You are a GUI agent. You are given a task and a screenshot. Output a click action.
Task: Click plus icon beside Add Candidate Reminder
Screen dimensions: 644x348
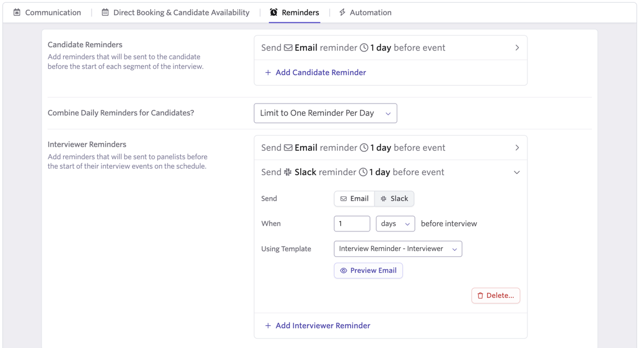(268, 72)
